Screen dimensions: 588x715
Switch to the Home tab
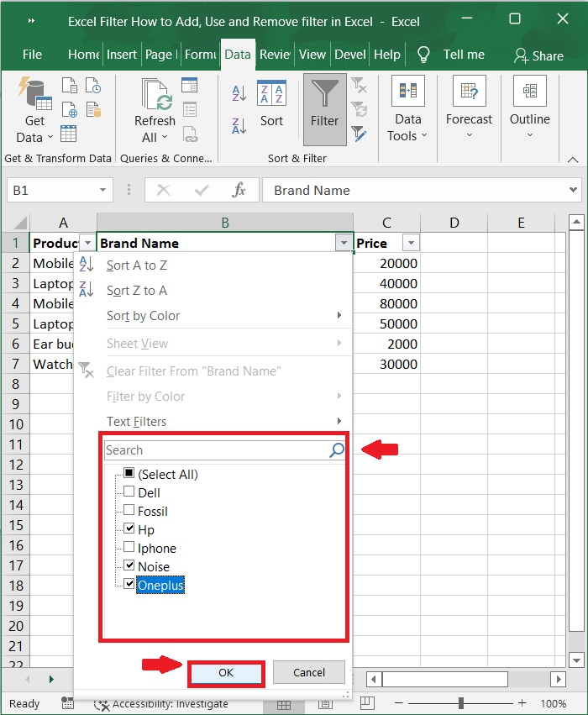coord(83,55)
